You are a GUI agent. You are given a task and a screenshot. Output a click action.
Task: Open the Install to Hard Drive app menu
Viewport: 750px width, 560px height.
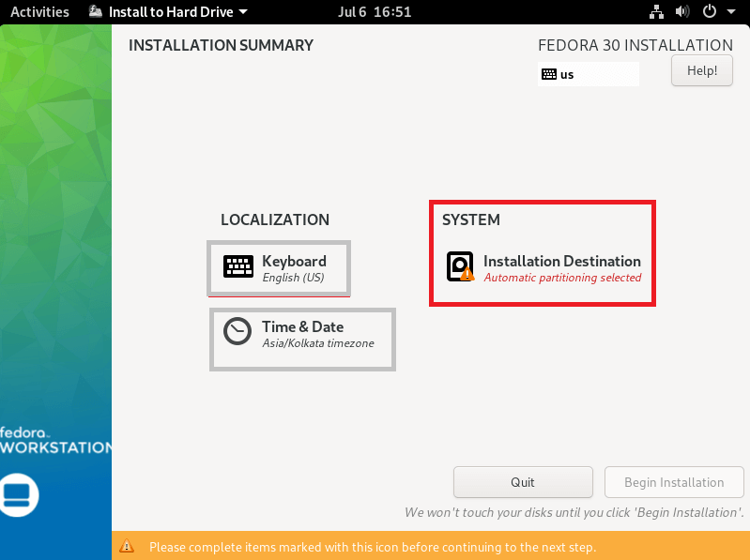click(168, 11)
